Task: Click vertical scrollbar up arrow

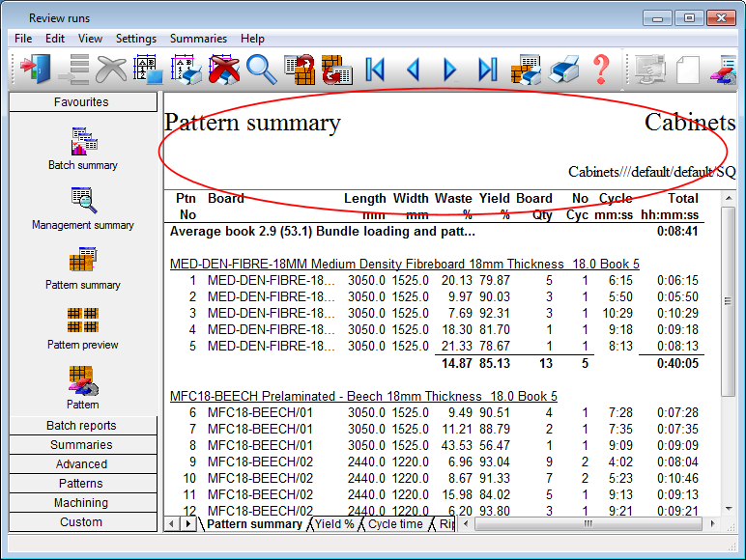Action: click(x=729, y=198)
